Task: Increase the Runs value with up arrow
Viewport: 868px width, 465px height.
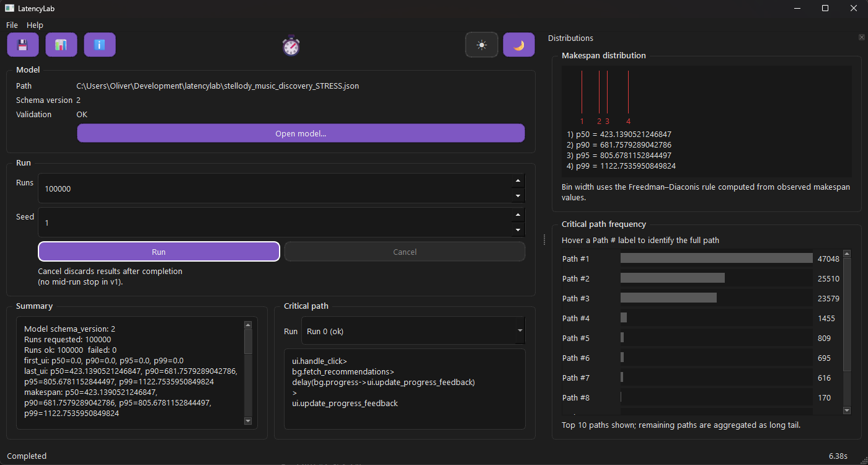Action: point(518,181)
